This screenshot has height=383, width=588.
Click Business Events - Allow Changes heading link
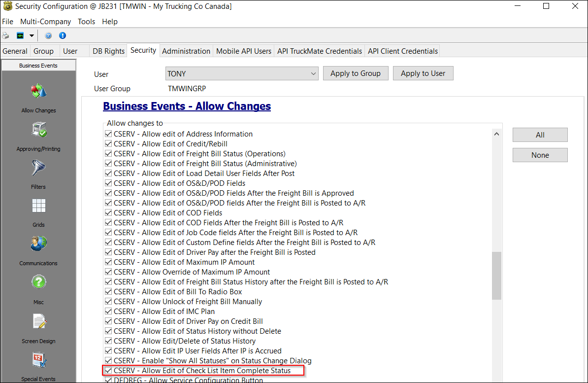click(x=187, y=106)
